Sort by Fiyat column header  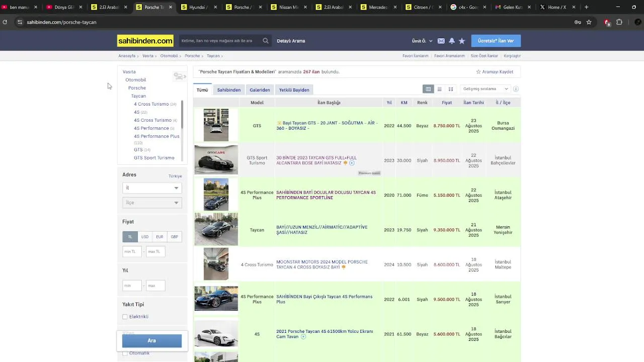coord(447,103)
